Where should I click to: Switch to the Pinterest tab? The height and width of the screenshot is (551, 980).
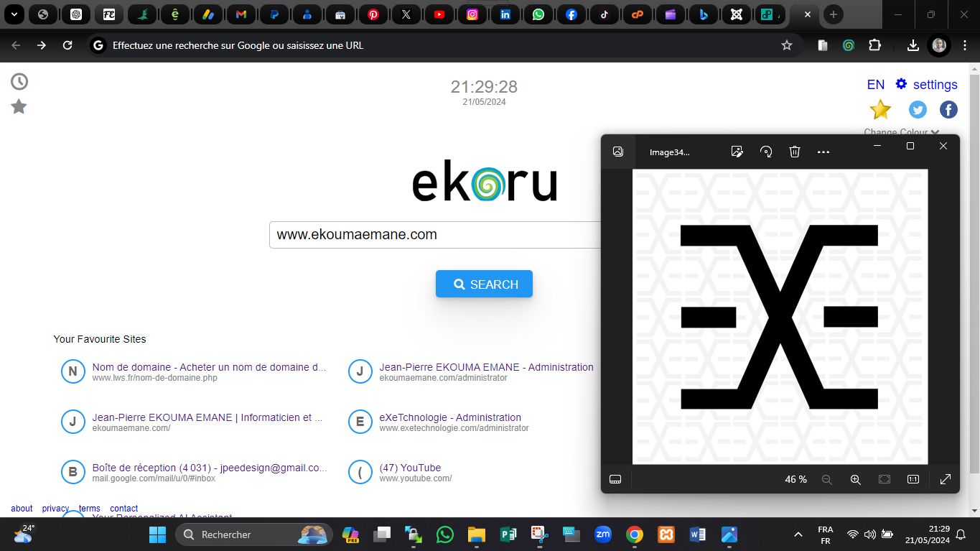point(373,14)
